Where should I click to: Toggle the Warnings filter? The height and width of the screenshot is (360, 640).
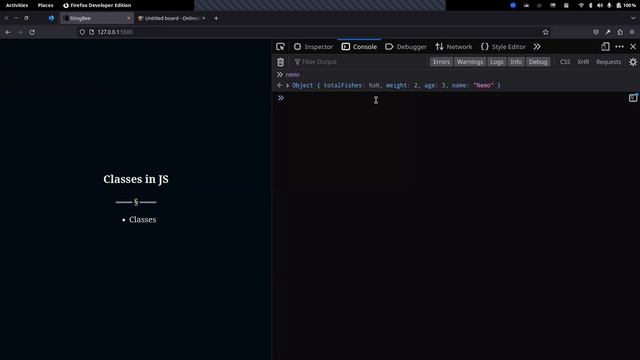pos(470,62)
